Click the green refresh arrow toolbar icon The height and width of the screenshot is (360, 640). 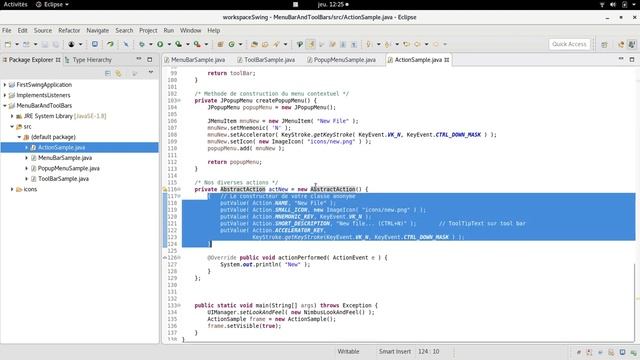point(110,44)
